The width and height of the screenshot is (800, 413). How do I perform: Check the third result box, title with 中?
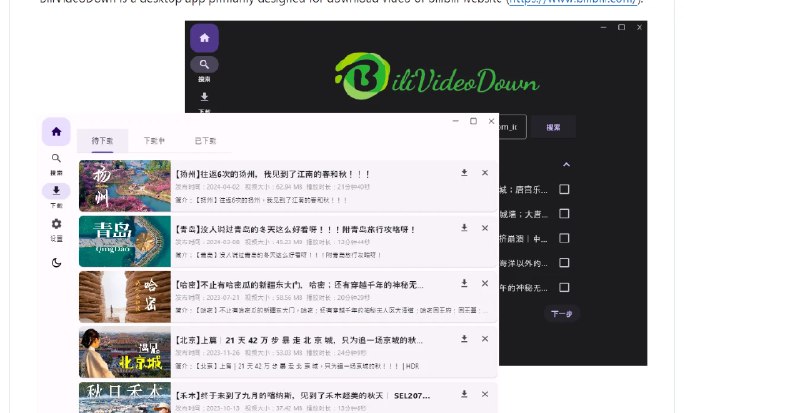point(564,238)
